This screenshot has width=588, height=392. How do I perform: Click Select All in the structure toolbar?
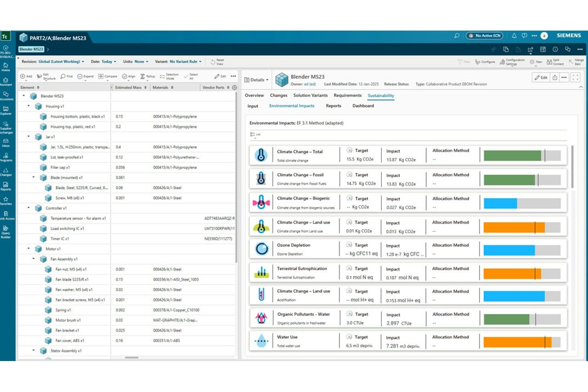[191, 76]
